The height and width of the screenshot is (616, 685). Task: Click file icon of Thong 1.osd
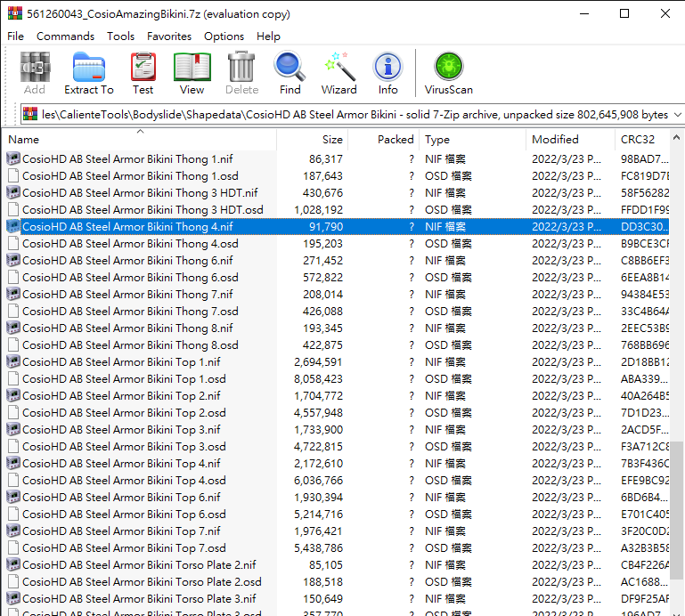tap(13, 175)
